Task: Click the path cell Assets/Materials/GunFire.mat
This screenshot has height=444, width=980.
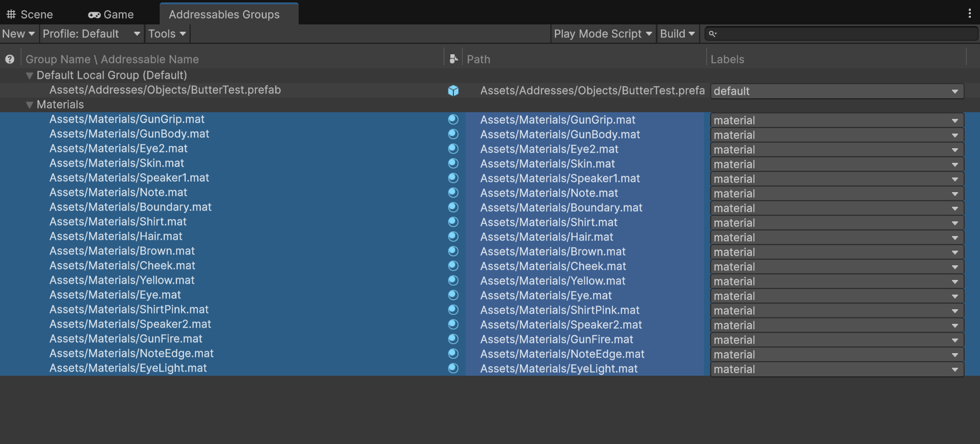Action: point(556,339)
